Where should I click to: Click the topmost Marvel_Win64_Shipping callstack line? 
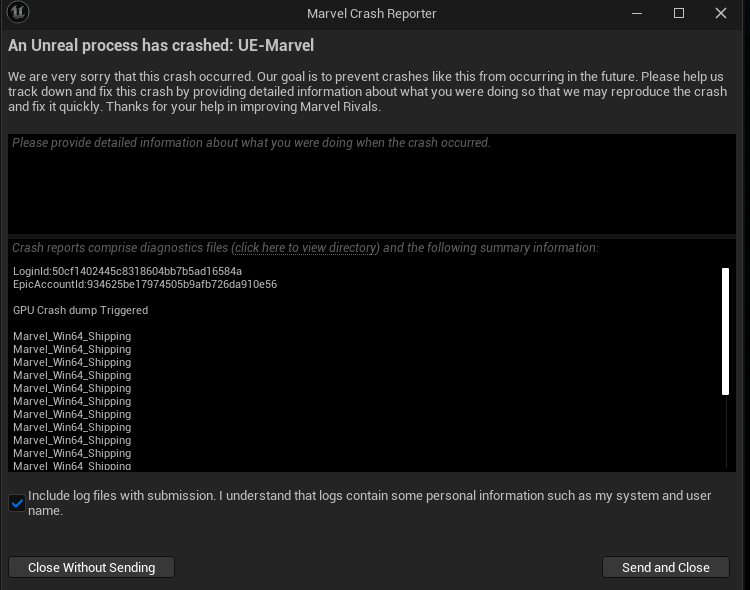point(72,336)
